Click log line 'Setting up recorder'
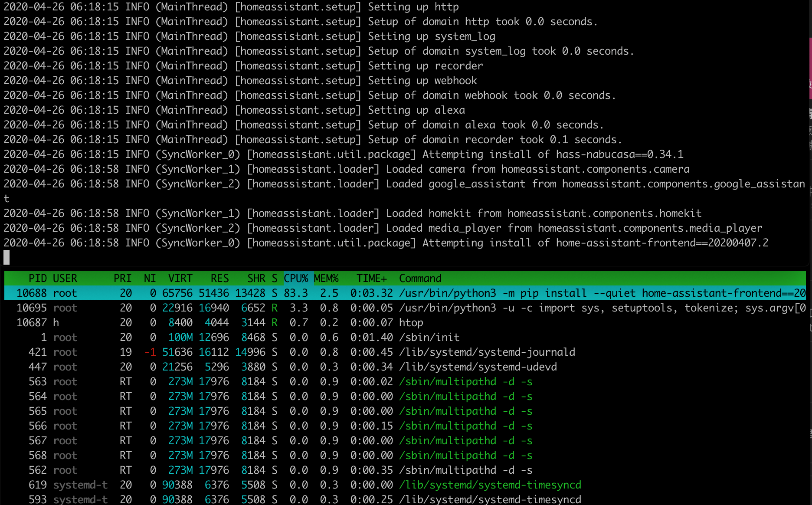Image resolution: width=812 pixels, height=505 pixels. click(x=243, y=66)
